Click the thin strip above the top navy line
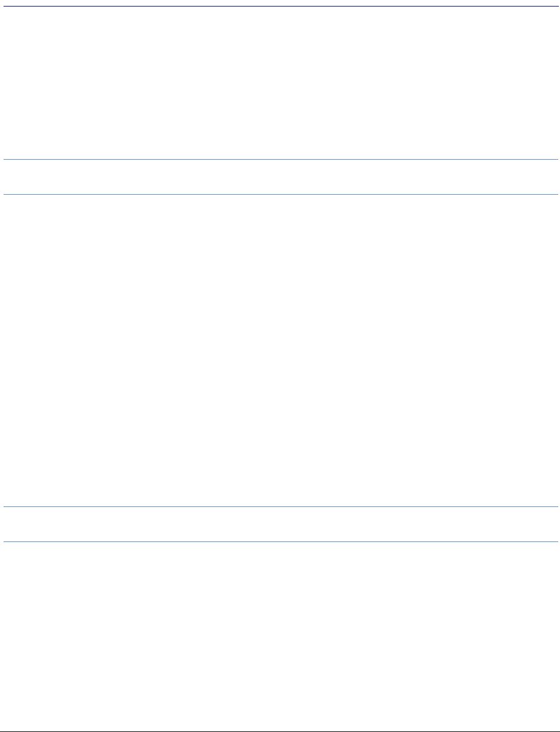This screenshot has height=732, width=560. tap(280, 2)
